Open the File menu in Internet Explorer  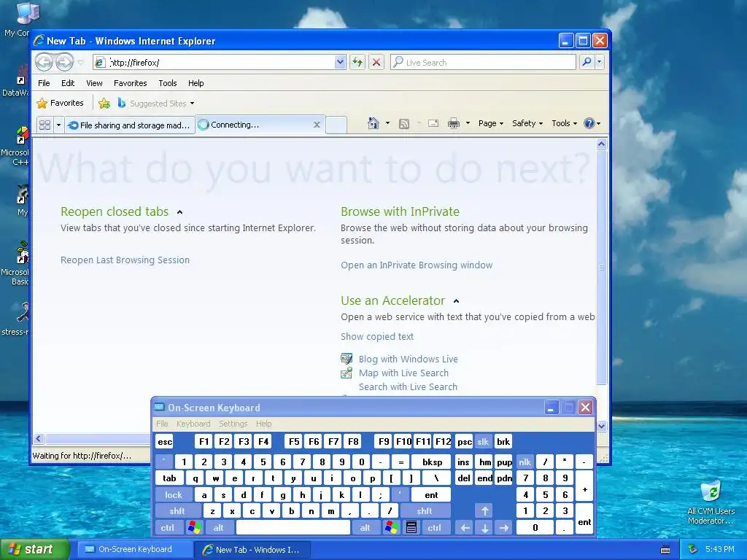click(x=44, y=83)
